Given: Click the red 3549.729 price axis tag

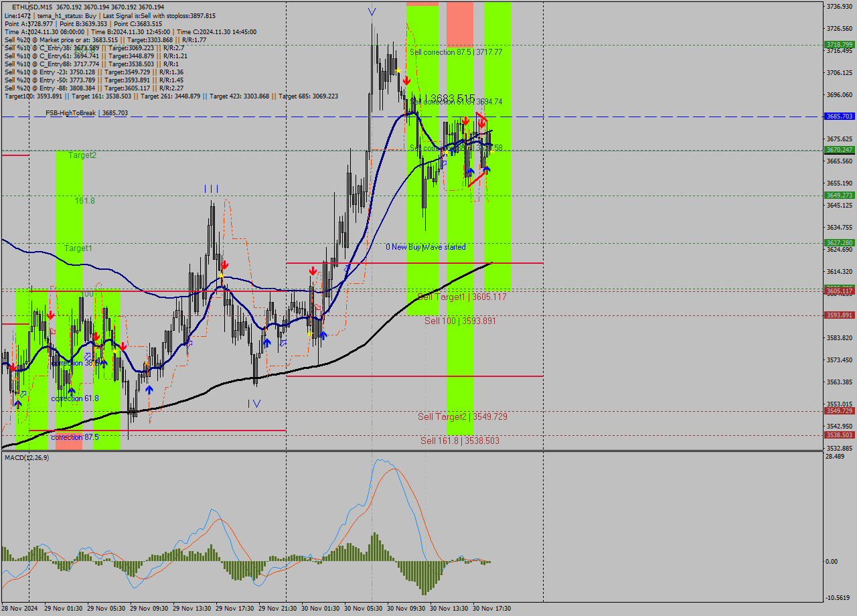Looking at the screenshot, I should pos(839,411).
